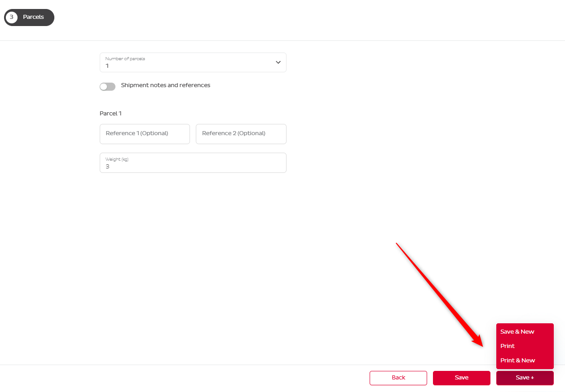This screenshot has width=565, height=392.
Task: Select Save & New from the menu
Action: point(525,331)
